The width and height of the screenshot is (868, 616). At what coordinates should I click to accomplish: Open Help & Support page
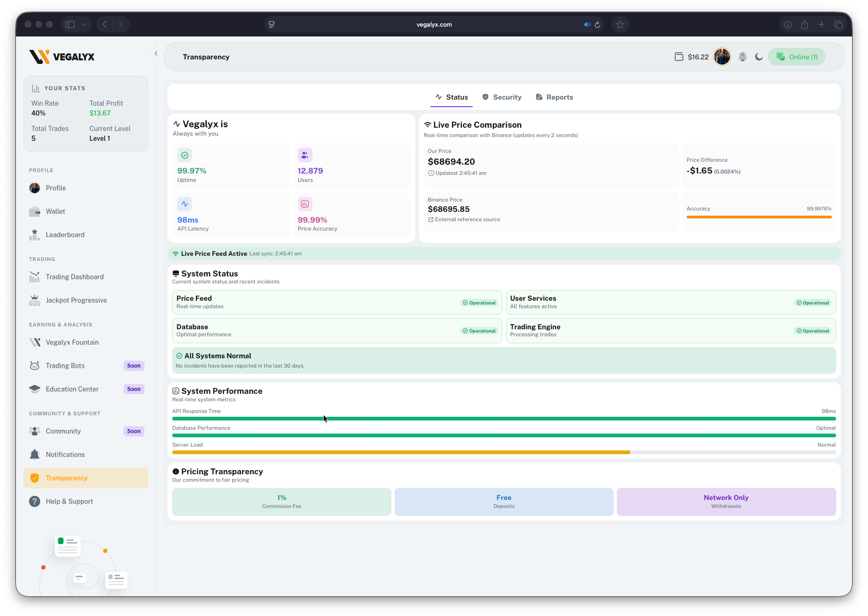pos(86,501)
